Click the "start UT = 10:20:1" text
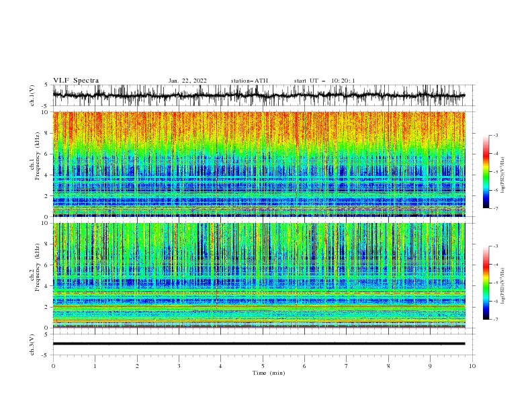The width and height of the screenshot is (532, 411). (324, 81)
